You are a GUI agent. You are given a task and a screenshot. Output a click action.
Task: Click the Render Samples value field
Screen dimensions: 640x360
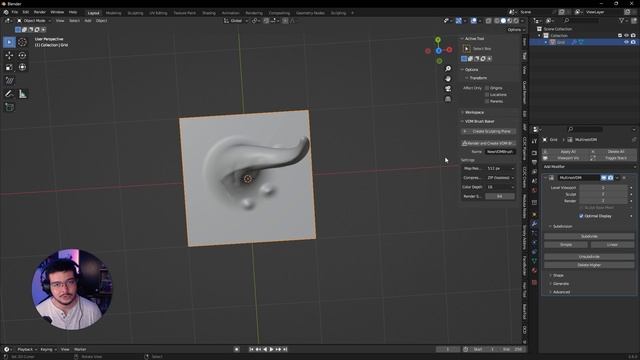500,196
